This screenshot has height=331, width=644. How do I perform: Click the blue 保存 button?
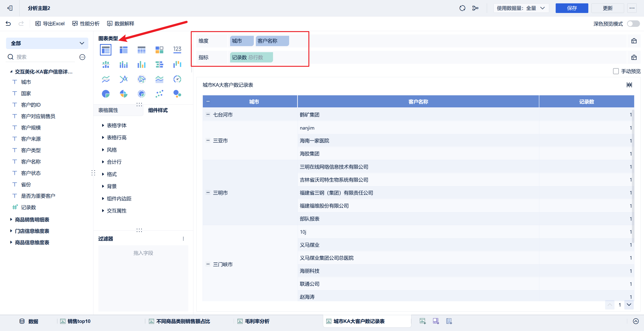pyautogui.click(x=572, y=8)
